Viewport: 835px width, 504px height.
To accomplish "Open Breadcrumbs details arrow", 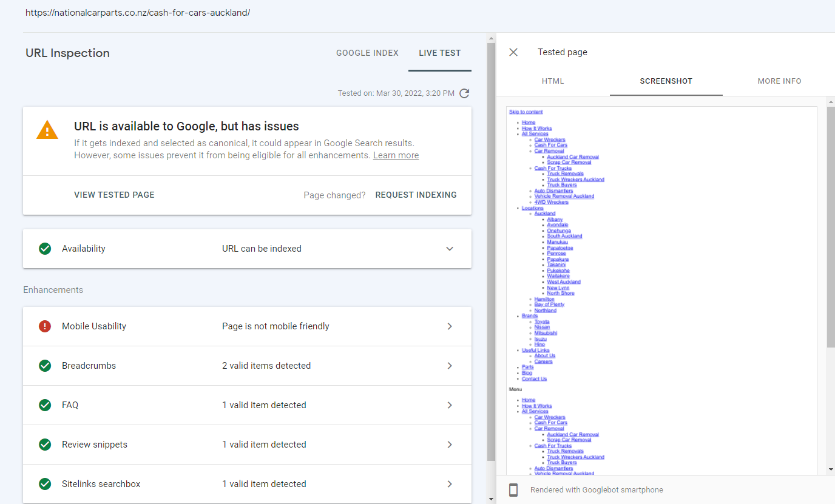I will [x=450, y=366].
